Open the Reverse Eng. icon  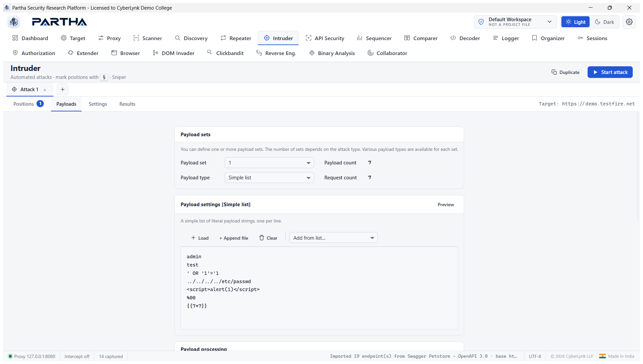[259, 53]
